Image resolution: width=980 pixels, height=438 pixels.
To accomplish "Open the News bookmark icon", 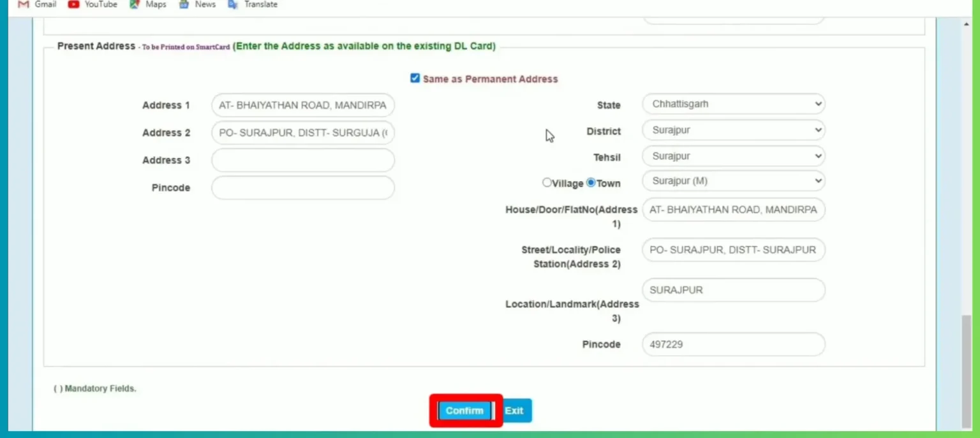I will (184, 4).
